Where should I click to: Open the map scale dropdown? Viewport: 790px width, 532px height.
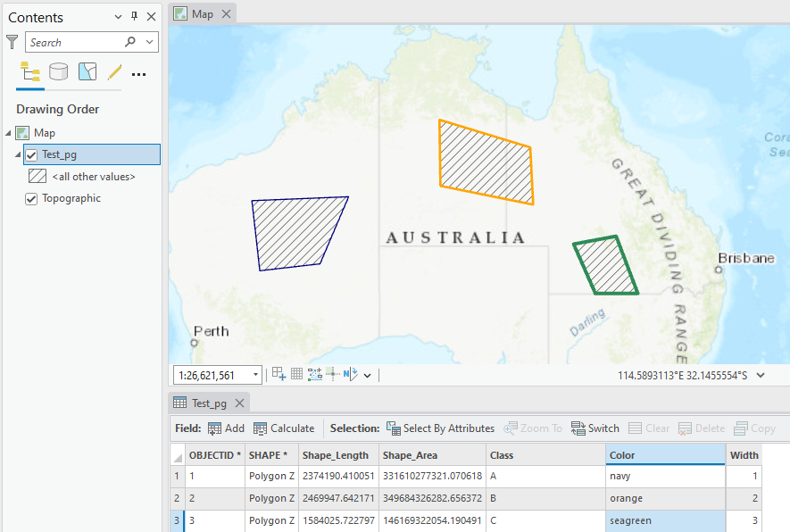[254, 374]
